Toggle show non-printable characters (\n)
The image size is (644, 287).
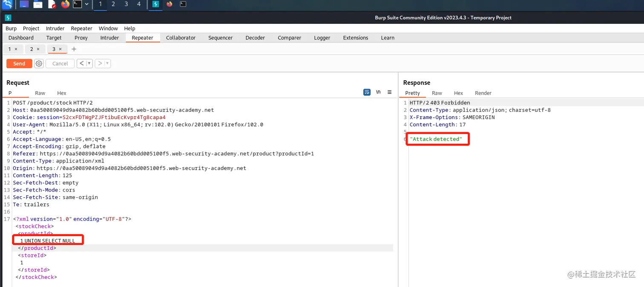tap(378, 92)
